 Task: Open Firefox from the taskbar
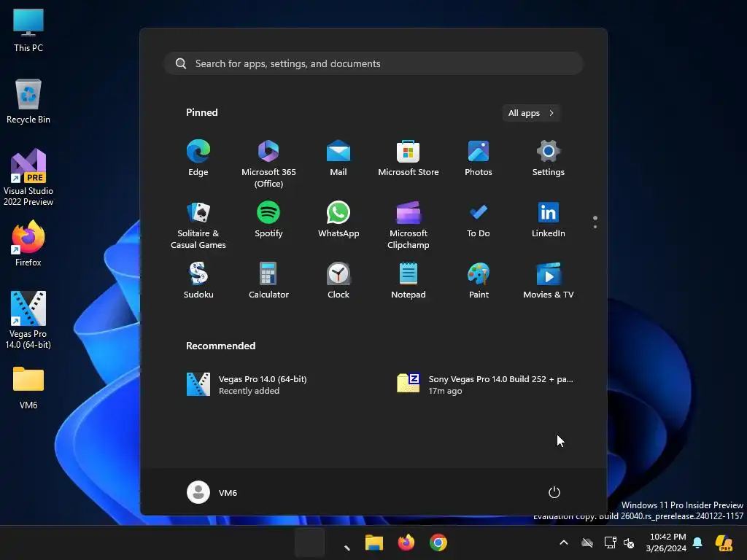[x=406, y=542]
